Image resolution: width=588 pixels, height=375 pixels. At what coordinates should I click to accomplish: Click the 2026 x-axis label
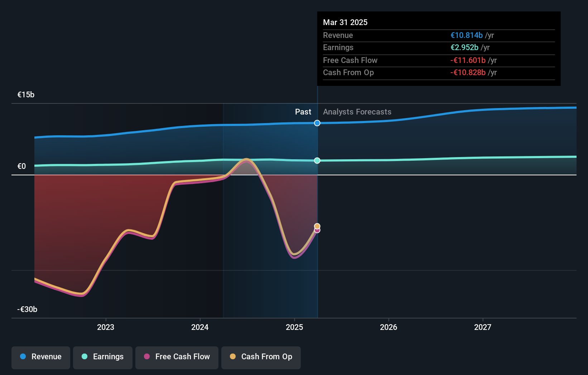pos(389,327)
